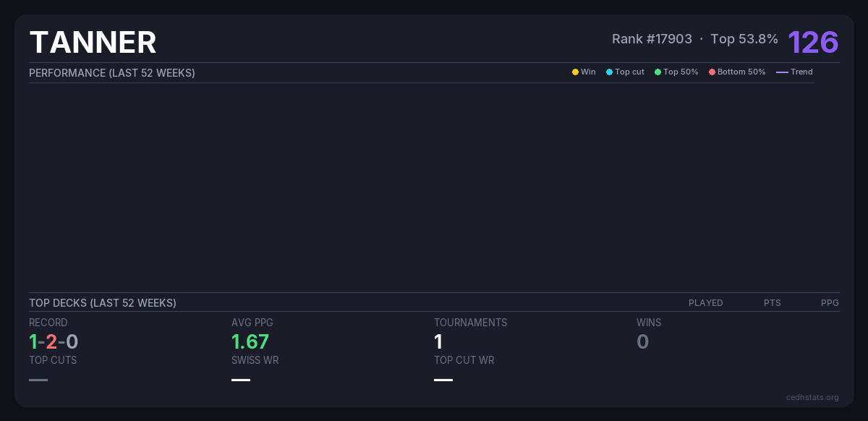Sort by the PPG column header
This screenshot has width=868, height=421.
click(830, 303)
